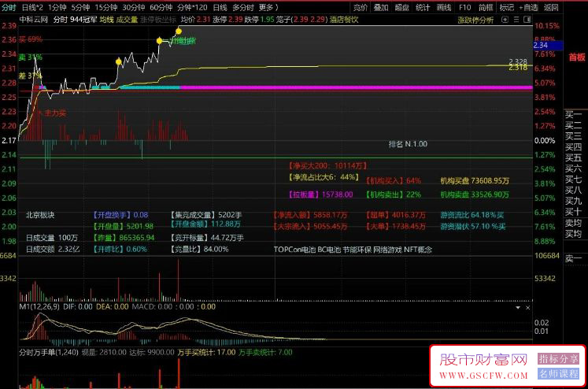Click the 叠加 overlay toolbar button
Image resolution: width=588 pixels, height=389 pixels.
(381, 8)
